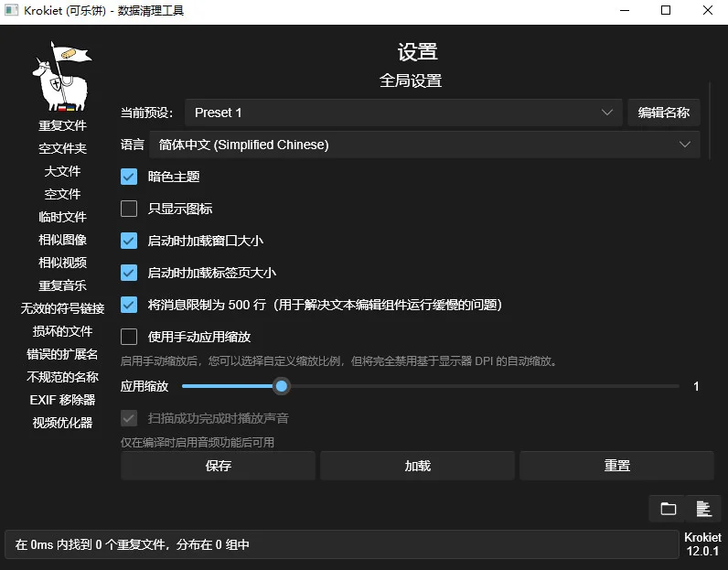Click the 加载 button
Image resolution: width=728 pixels, height=570 pixels.
click(x=417, y=466)
